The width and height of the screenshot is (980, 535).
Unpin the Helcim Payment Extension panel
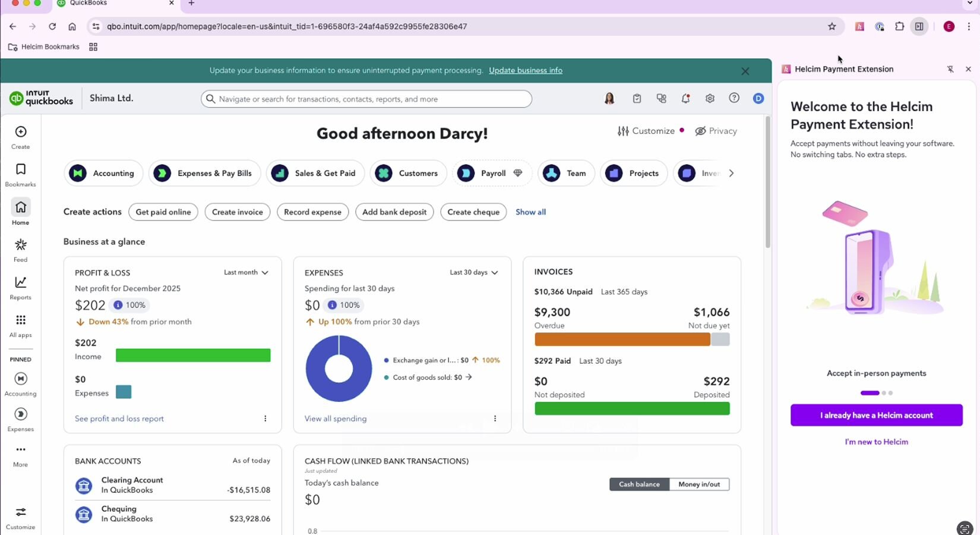click(x=950, y=69)
